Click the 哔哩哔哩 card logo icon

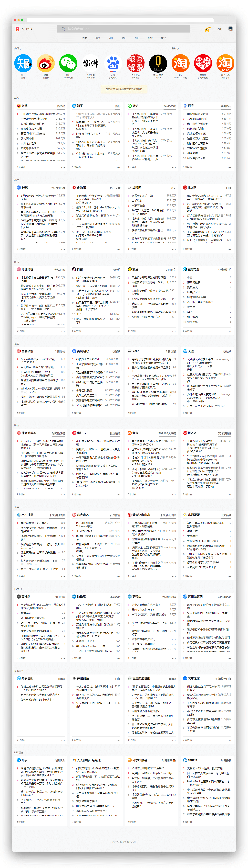click(x=19, y=269)
